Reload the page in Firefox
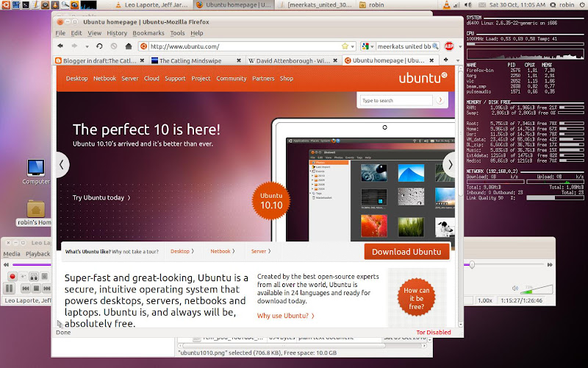 [x=99, y=46]
